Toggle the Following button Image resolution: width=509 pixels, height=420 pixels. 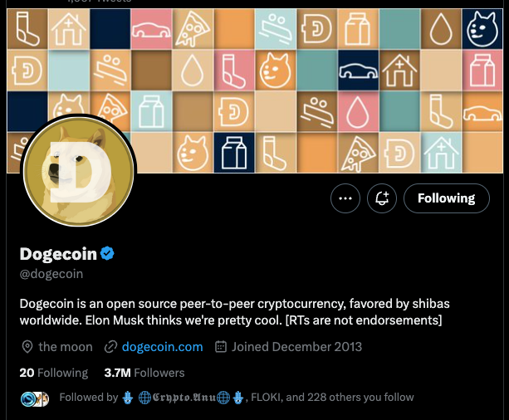(446, 198)
